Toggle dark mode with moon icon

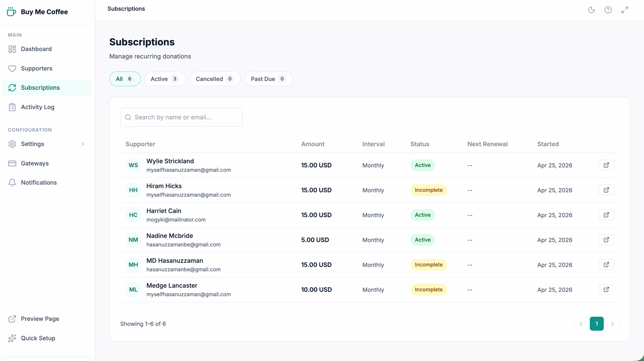click(x=591, y=10)
